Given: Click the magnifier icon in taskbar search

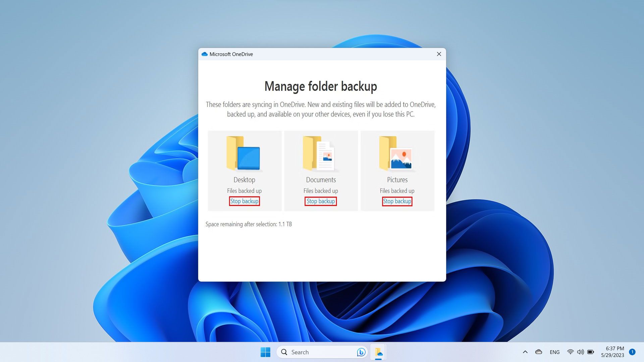Looking at the screenshot, I should [x=284, y=352].
